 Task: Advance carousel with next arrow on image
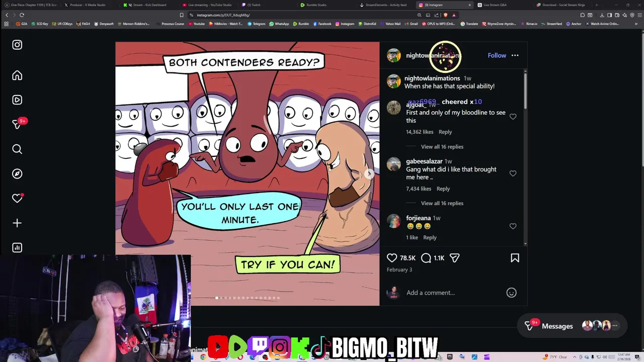369,174
